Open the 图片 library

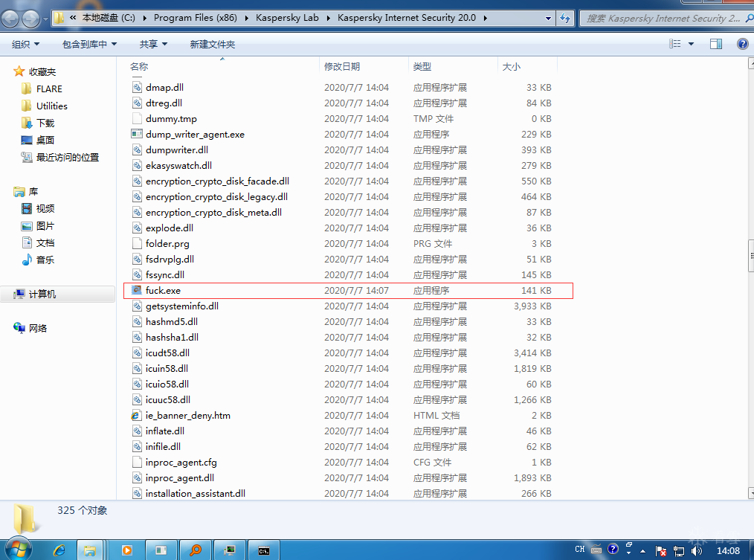45,225
